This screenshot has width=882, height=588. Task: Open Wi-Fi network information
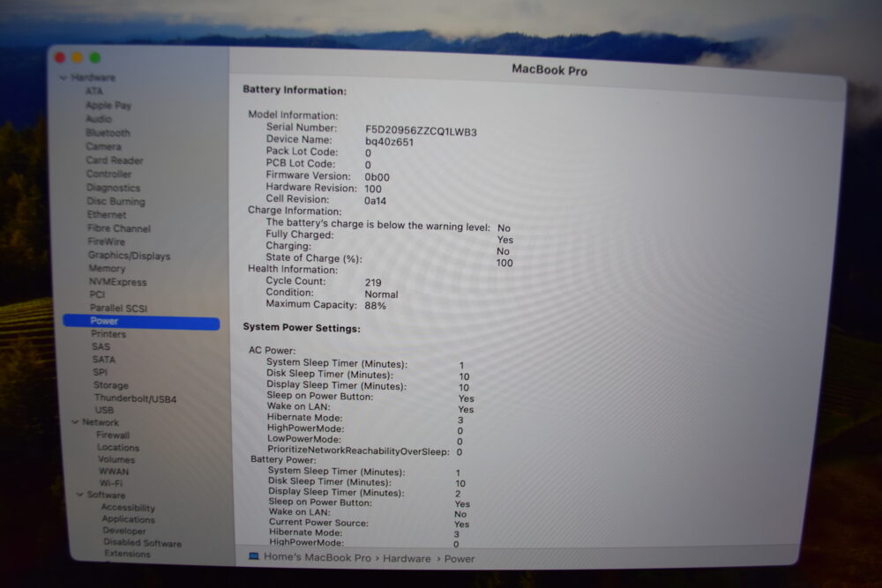(x=110, y=483)
